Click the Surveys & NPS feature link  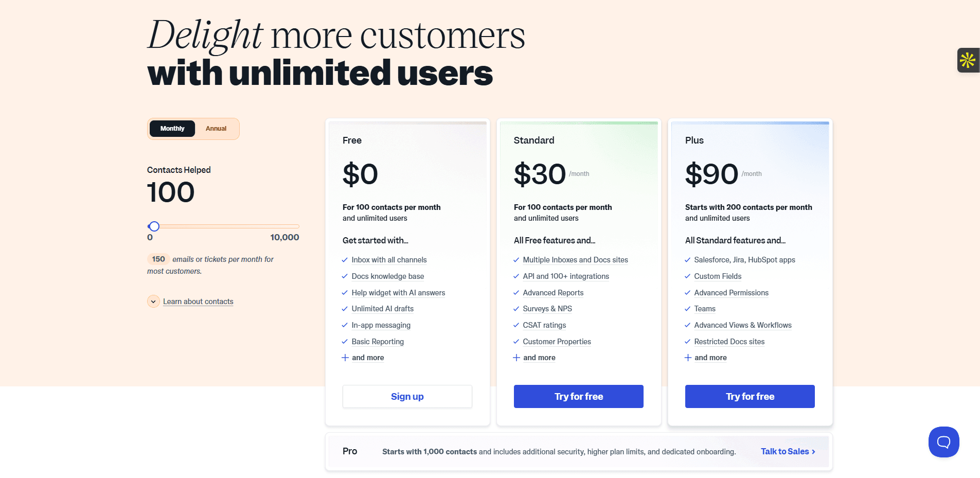pyautogui.click(x=547, y=309)
